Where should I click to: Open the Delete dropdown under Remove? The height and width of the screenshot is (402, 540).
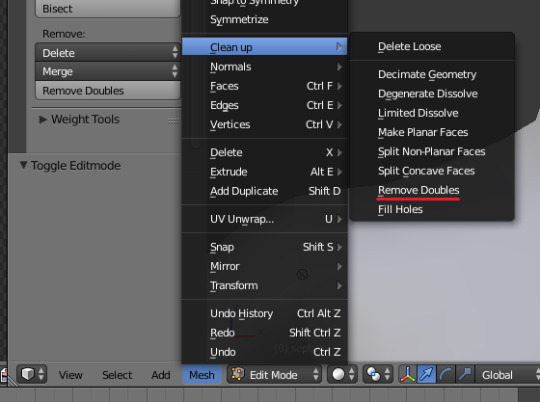point(107,53)
